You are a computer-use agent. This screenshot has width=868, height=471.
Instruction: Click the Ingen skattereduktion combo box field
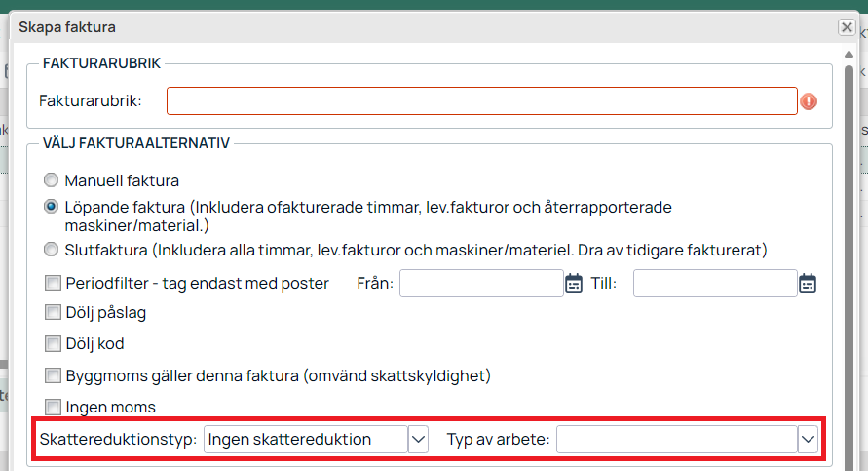(306, 440)
